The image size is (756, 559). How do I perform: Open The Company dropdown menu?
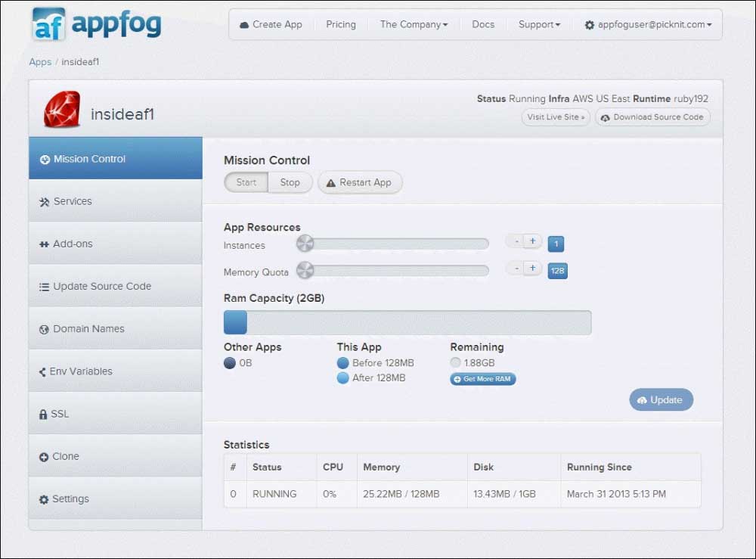point(414,24)
